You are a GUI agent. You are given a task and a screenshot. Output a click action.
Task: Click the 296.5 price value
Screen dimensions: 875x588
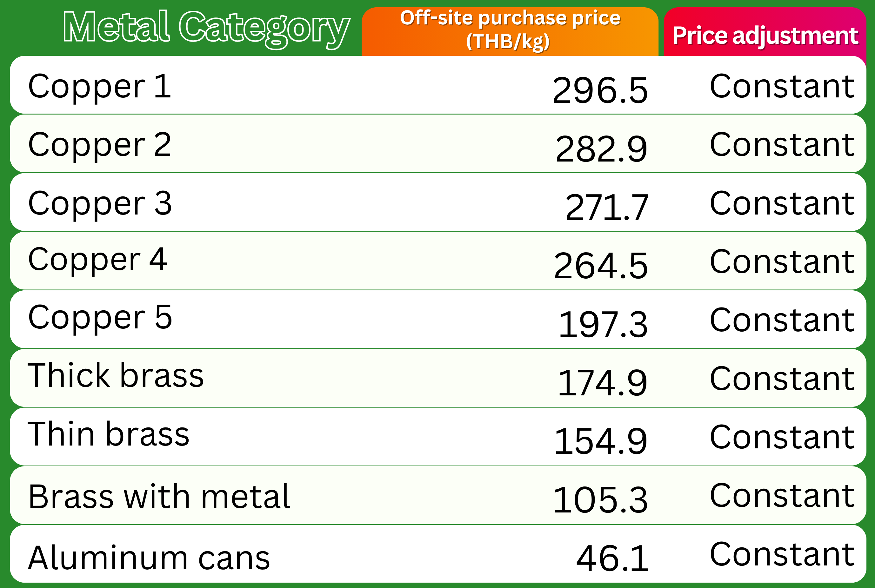tap(600, 90)
